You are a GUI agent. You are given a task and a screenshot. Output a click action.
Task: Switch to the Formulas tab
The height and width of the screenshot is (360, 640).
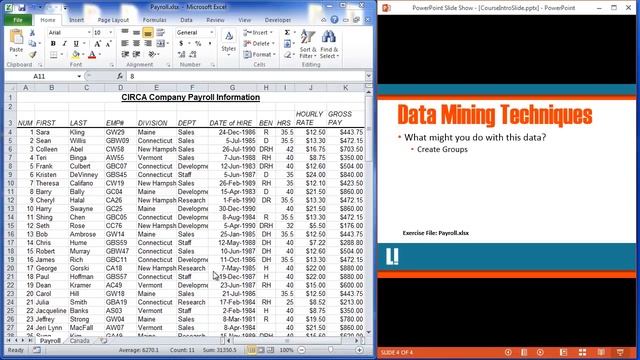coord(154,20)
